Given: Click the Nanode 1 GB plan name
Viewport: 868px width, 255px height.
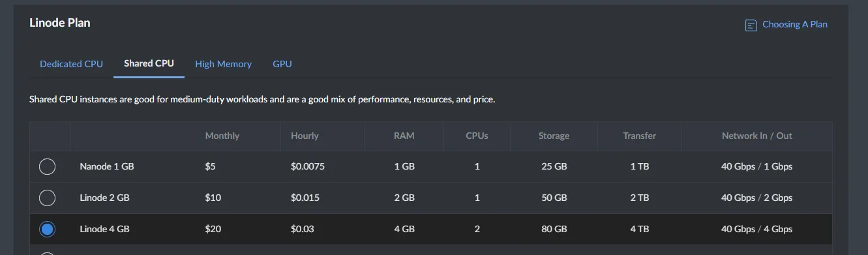Looking at the screenshot, I should [107, 166].
